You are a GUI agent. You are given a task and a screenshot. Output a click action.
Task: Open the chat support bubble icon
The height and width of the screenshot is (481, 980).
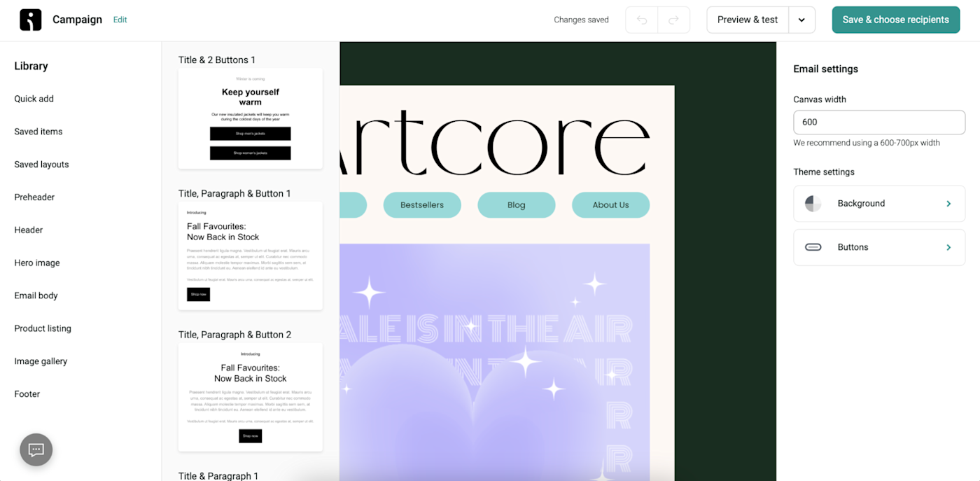click(x=36, y=449)
